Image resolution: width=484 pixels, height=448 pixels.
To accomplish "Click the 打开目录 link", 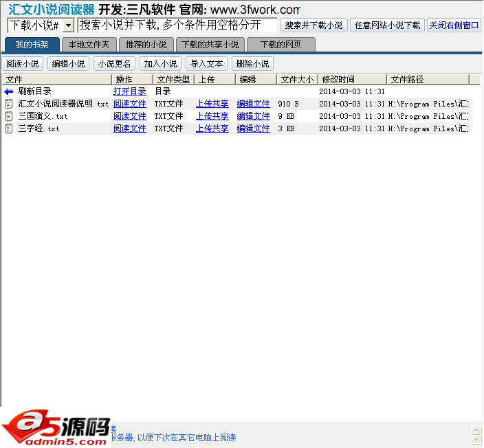I will [130, 91].
